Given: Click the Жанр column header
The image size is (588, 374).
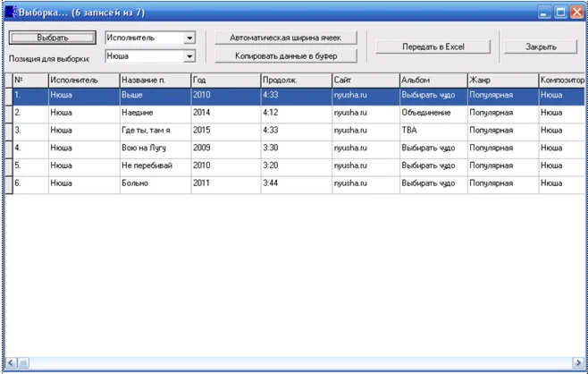Looking at the screenshot, I should pos(501,81).
